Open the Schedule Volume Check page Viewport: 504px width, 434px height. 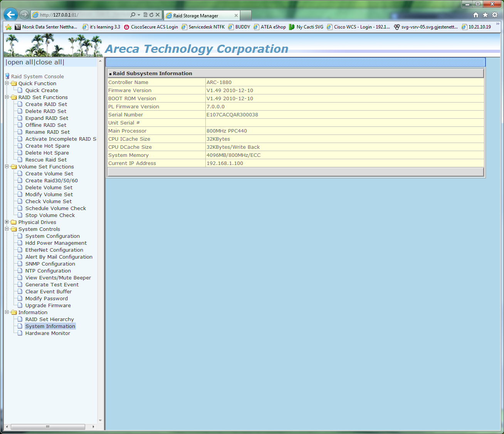click(x=55, y=208)
